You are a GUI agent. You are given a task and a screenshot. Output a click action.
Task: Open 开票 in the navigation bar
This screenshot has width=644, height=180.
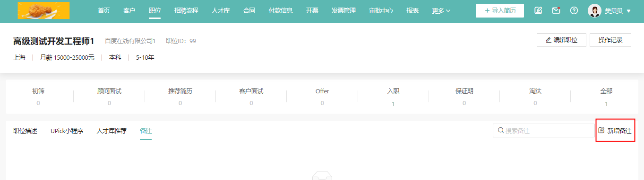(312, 10)
